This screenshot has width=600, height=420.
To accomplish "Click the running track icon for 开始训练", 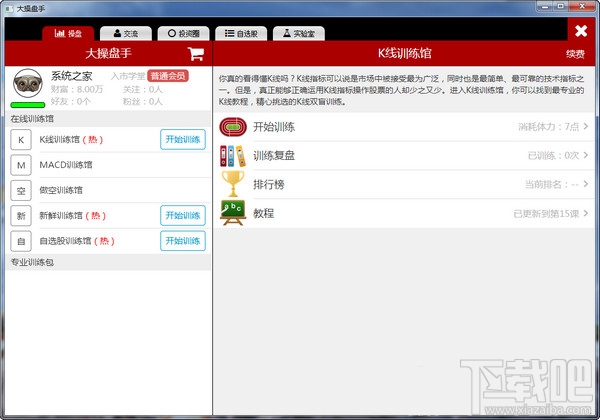I will click(x=233, y=127).
